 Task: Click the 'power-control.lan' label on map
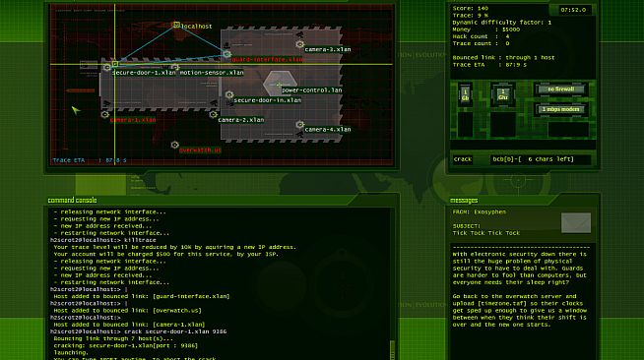pos(312,90)
